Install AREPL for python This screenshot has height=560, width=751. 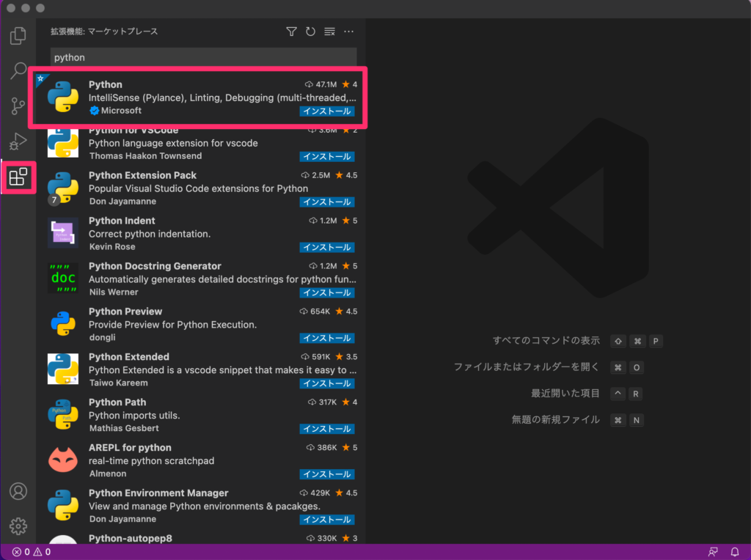[x=327, y=474]
